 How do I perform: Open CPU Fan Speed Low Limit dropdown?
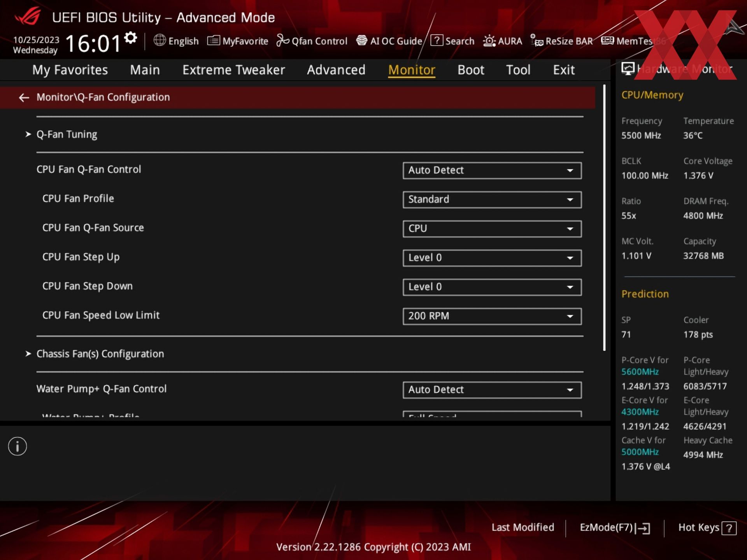point(492,316)
